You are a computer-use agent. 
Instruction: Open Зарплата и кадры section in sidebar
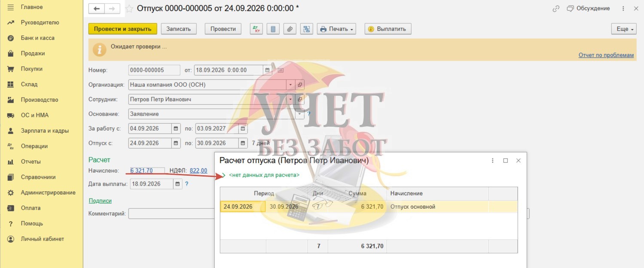click(45, 131)
